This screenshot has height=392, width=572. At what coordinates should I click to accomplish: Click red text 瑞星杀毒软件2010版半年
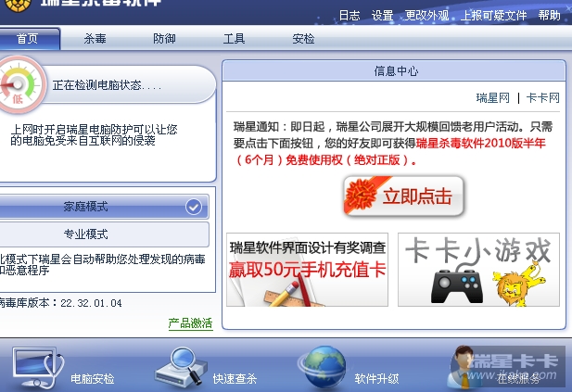(x=481, y=144)
